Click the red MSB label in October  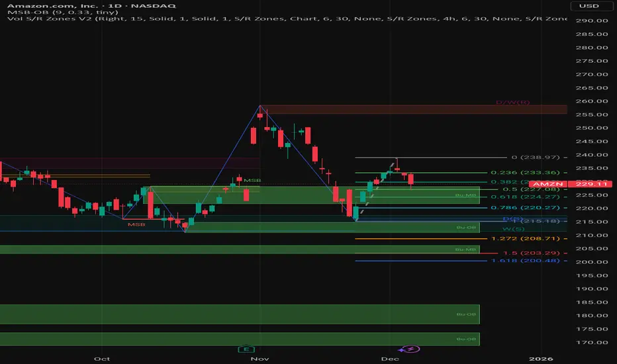[x=136, y=224]
